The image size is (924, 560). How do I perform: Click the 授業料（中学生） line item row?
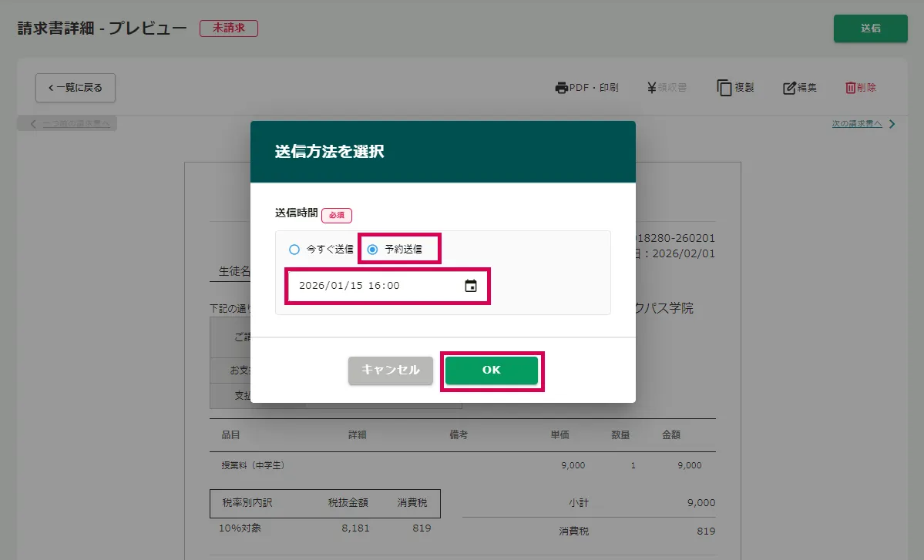pos(462,465)
